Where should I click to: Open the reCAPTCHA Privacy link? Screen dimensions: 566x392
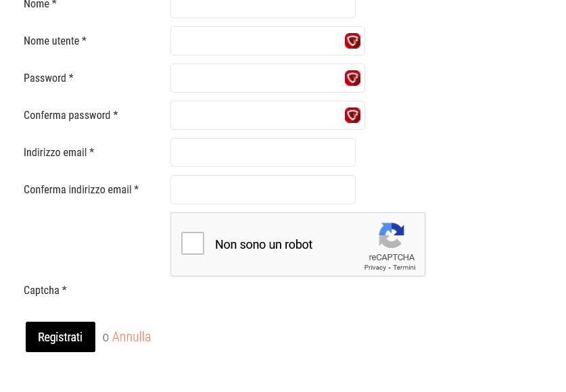pos(375,267)
